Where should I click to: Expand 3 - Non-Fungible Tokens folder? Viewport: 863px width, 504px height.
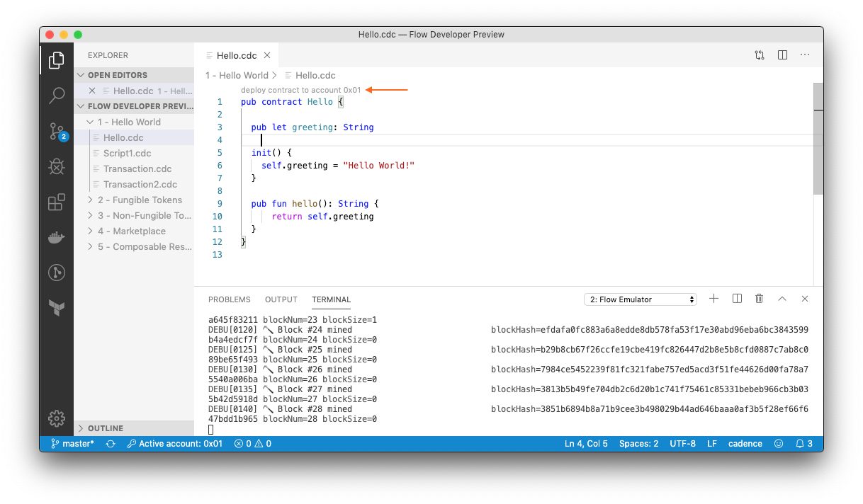(134, 215)
